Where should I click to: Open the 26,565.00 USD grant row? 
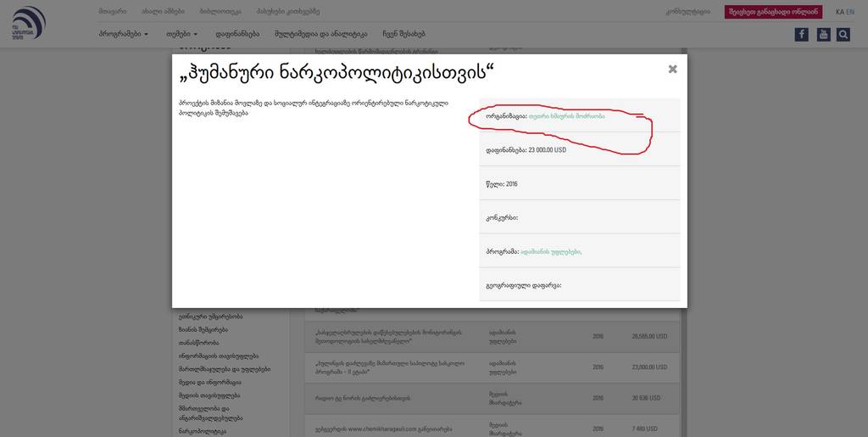(x=492, y=336)
